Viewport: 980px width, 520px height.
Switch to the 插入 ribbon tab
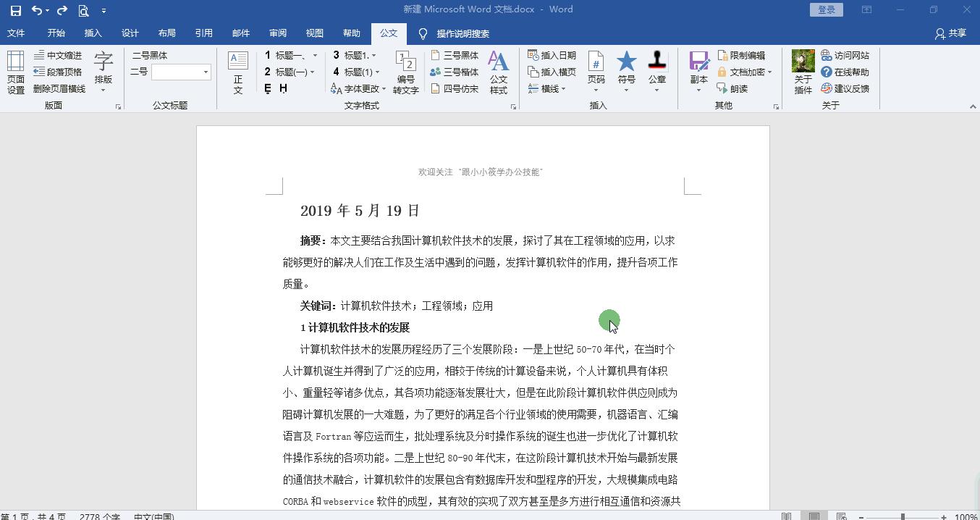click(x=94, y=33)
